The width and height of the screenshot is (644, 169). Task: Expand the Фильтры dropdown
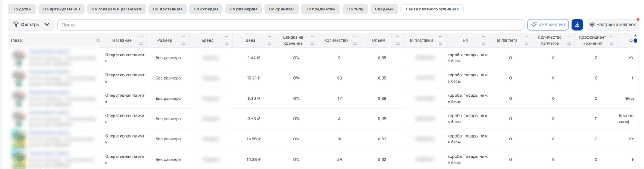31,25
